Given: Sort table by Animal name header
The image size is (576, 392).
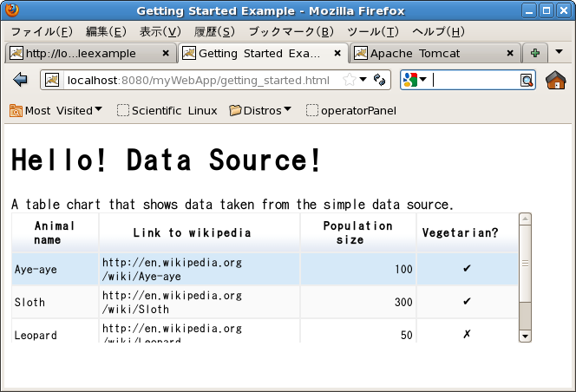Looking at the screenshot, I should [x=56, y=232].
